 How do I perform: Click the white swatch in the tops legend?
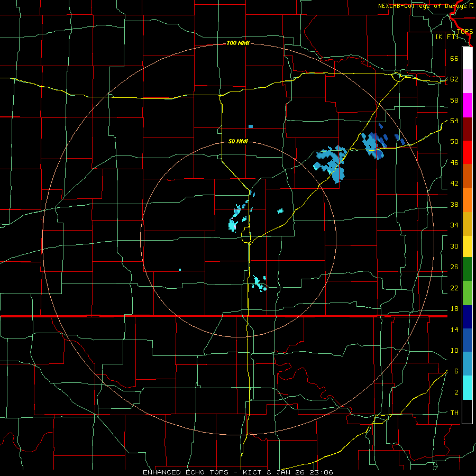tap(467, 58)
